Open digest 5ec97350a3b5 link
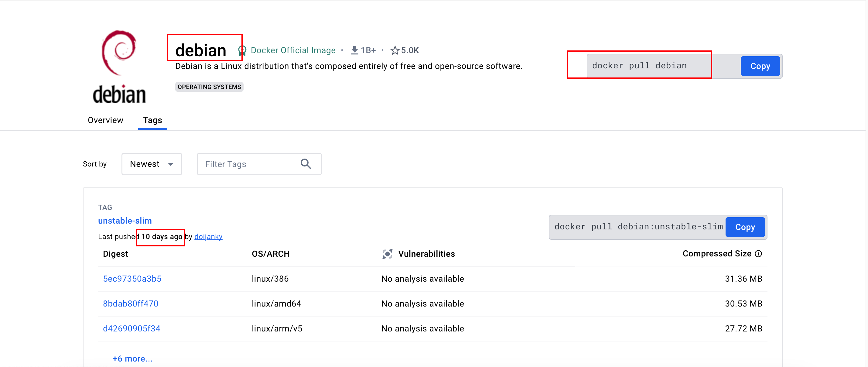 click(132, 279)
